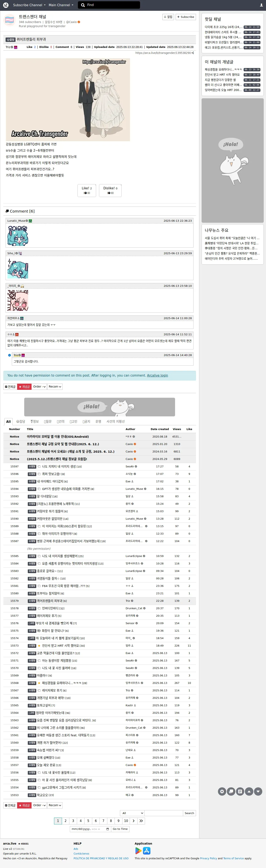Screen dimensions: 266x868
Task: Click the article list floating button
Action: pyautogui.click(x=240, y=791)
